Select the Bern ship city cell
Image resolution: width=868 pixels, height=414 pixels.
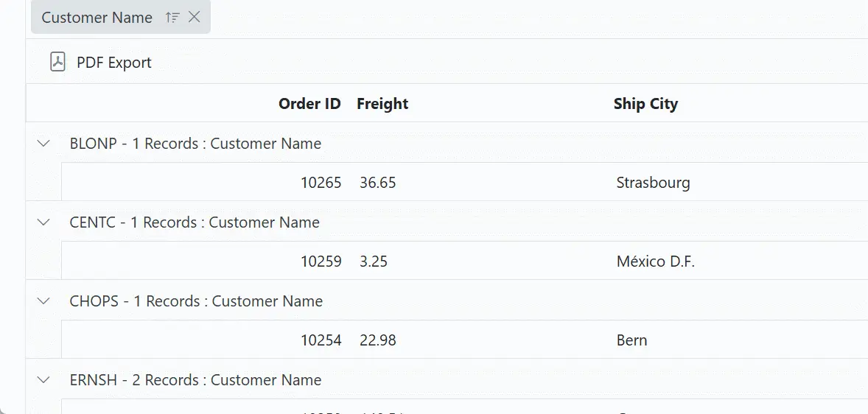pos(631,340)
